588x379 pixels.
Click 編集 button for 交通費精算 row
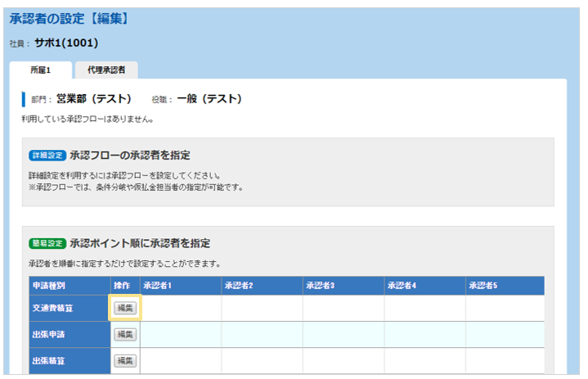point(125,308)
